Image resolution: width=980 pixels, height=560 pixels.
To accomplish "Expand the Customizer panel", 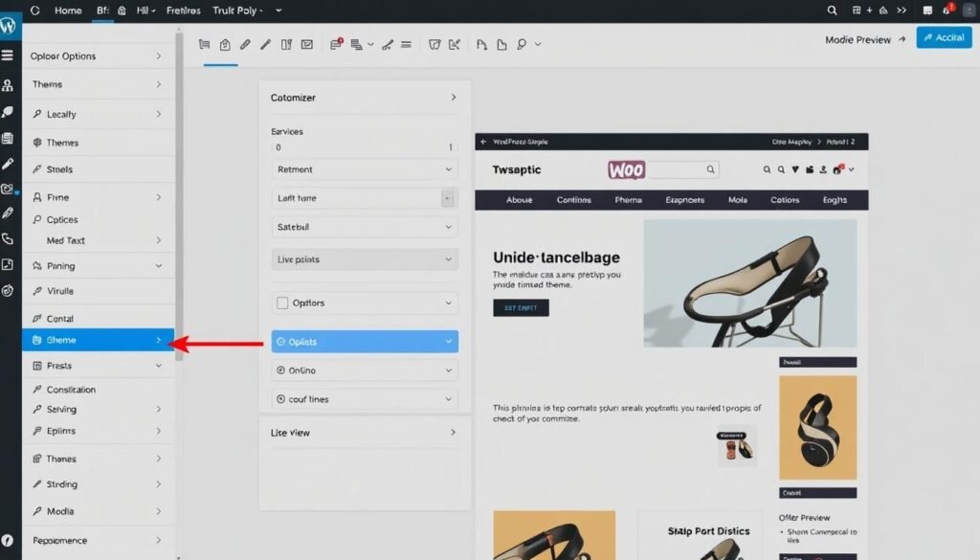I will point(364,97).
